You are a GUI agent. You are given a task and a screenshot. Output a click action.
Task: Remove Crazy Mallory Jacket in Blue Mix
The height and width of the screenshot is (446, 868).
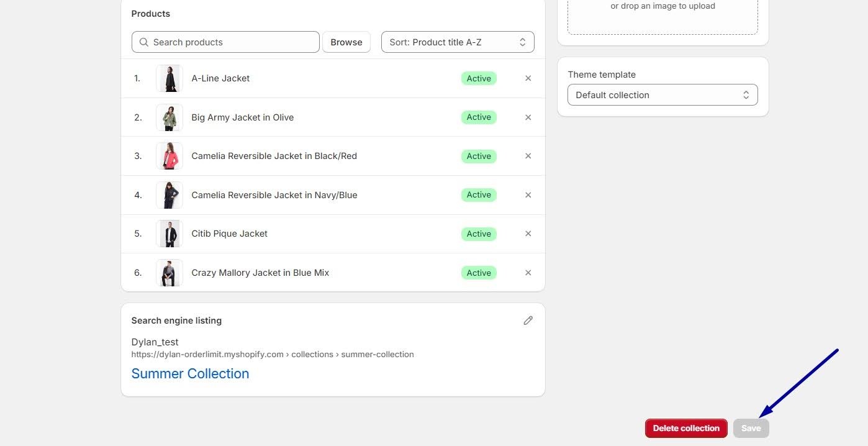tap(528, 273)
